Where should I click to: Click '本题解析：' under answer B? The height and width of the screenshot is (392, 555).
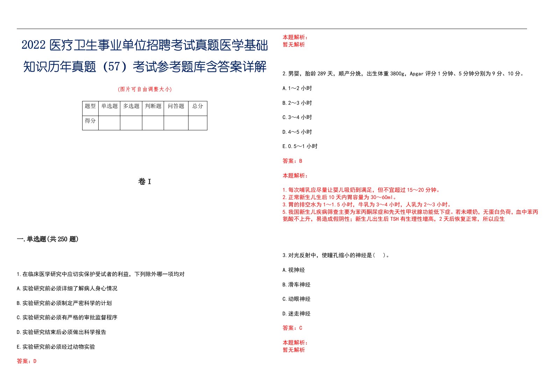(x=295, y=176)
